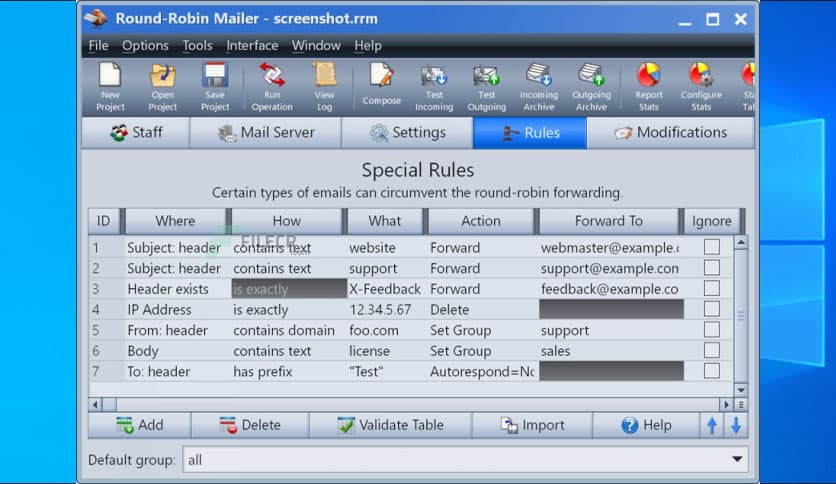Move the rule down with the blue down arrow
The image size is (836, 484).
735,425
